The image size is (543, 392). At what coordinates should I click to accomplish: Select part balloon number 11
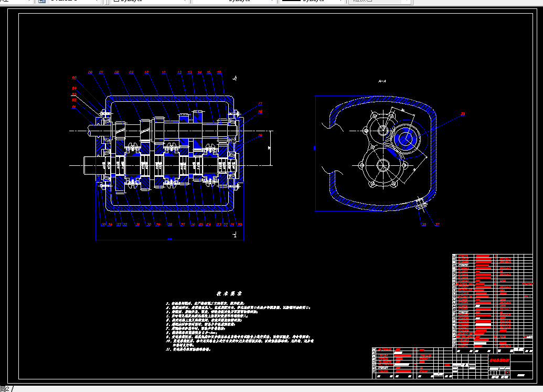[164, 72]
